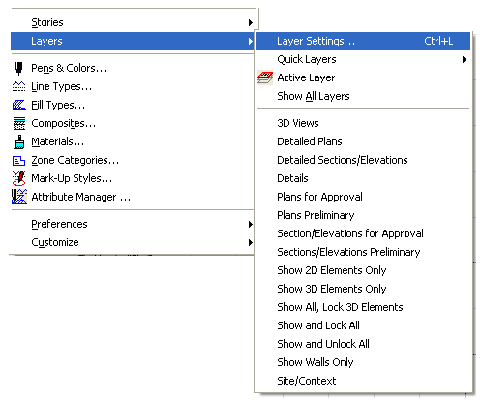Open Layer Settings from the submenu
The height and width of the screenshot is (400, 480).
coord(363,41)
